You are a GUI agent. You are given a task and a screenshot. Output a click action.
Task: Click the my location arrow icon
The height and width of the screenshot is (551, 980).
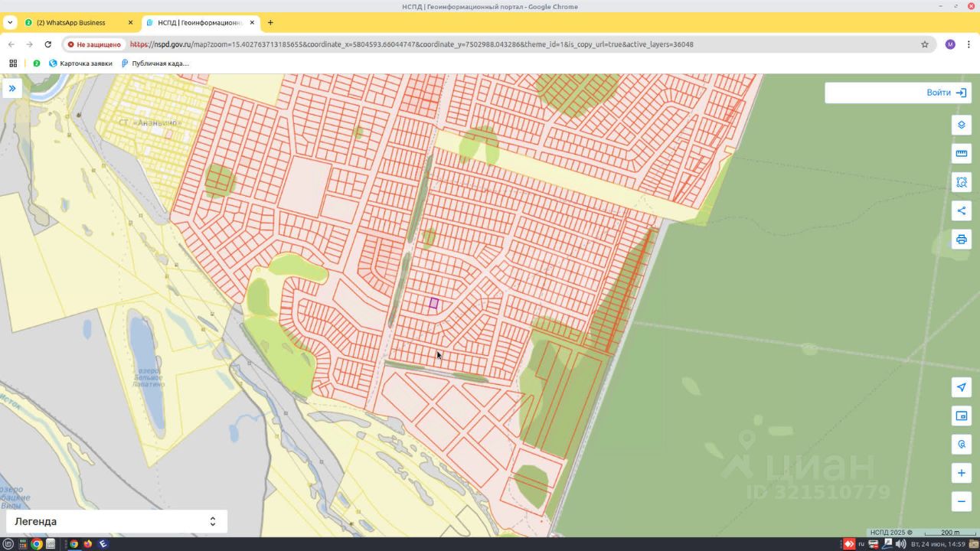[962, 387]
